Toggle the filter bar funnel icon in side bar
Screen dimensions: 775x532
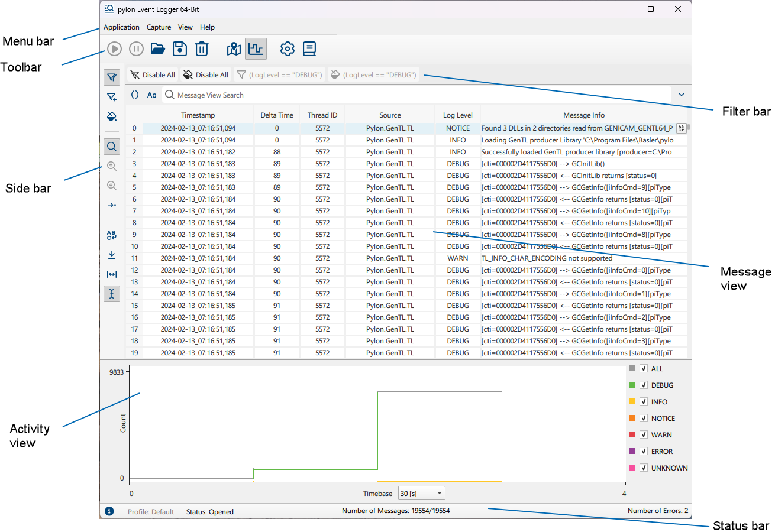click(x=112, y=77)
